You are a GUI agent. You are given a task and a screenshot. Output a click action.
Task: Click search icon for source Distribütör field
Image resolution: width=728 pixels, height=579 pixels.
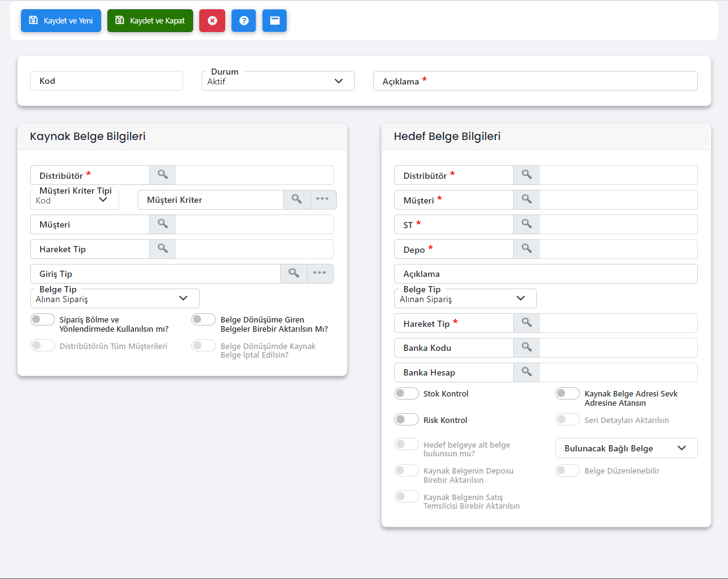[x=162, y=175]
